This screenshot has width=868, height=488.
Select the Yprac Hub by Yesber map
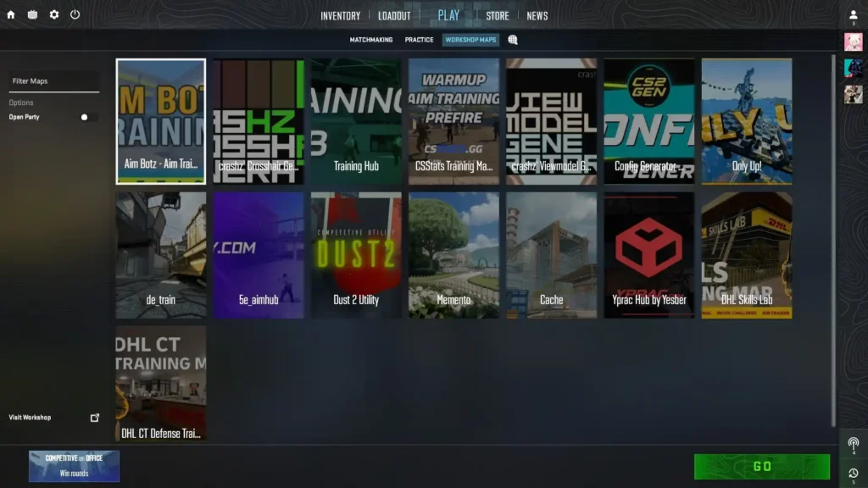(649, 255)
